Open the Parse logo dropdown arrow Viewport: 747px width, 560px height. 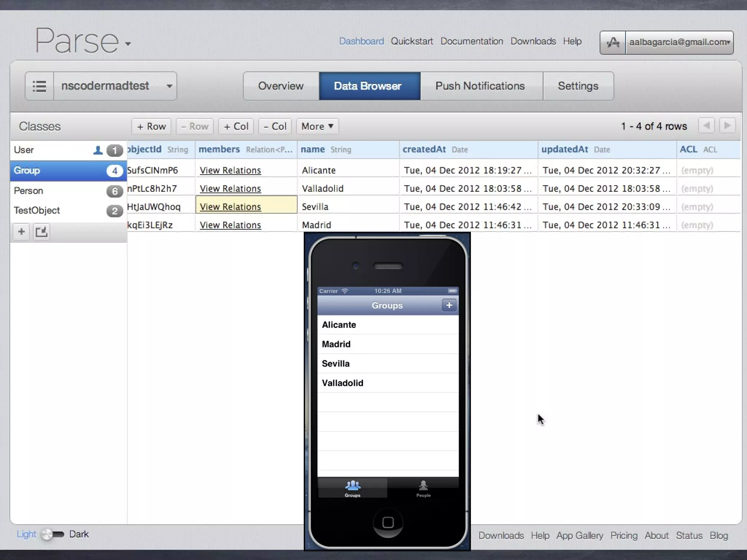point(128,44)
